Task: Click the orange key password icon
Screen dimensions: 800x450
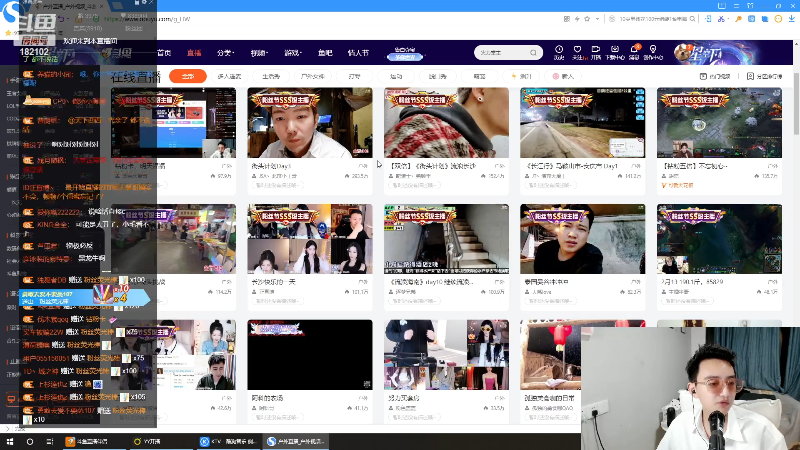Action: point(738,19)
